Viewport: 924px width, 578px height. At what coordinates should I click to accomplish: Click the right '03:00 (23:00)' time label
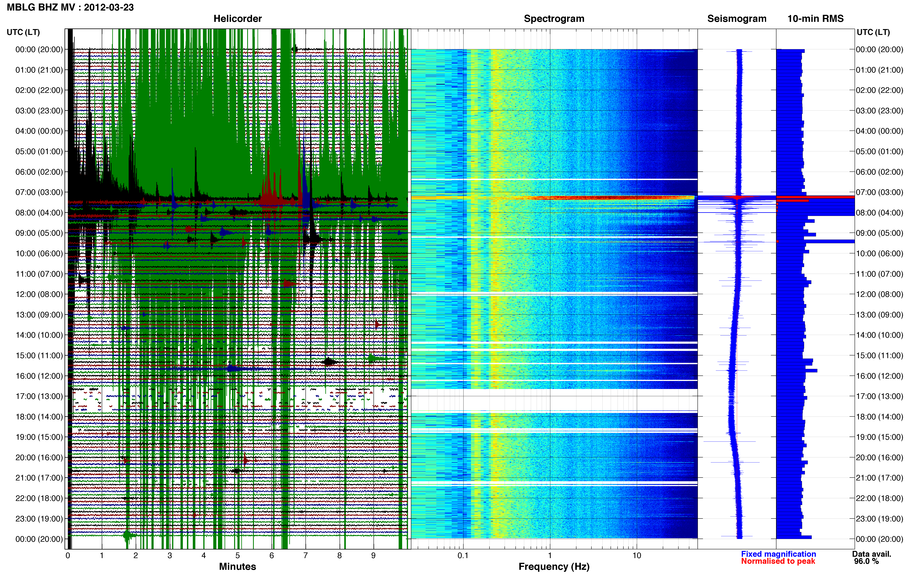pos(879,110)
